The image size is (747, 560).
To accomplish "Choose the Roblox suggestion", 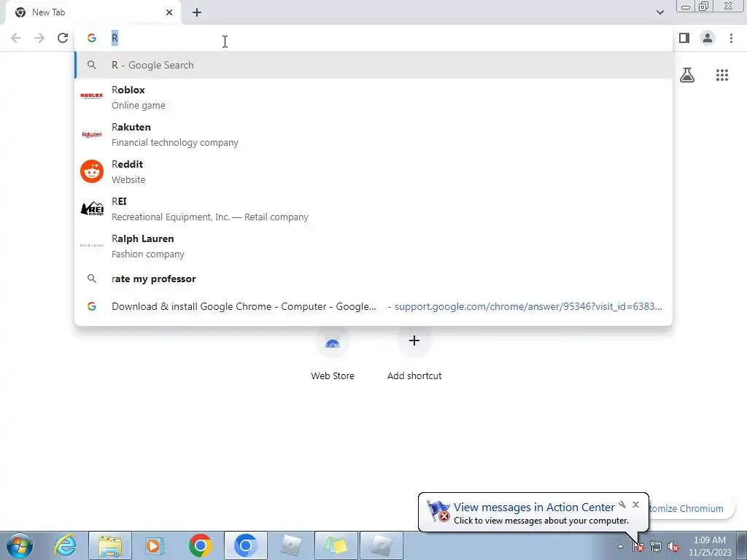I will 374,97.
